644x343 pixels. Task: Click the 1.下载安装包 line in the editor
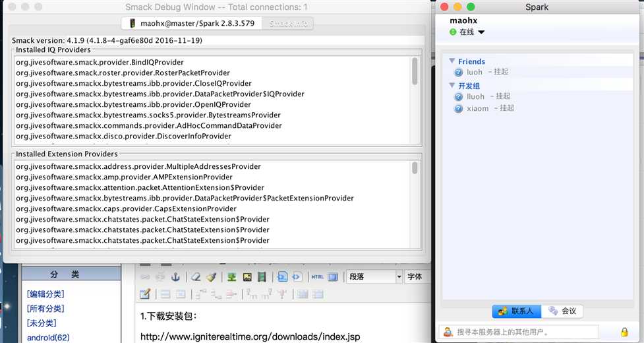(x=169, y=317)
